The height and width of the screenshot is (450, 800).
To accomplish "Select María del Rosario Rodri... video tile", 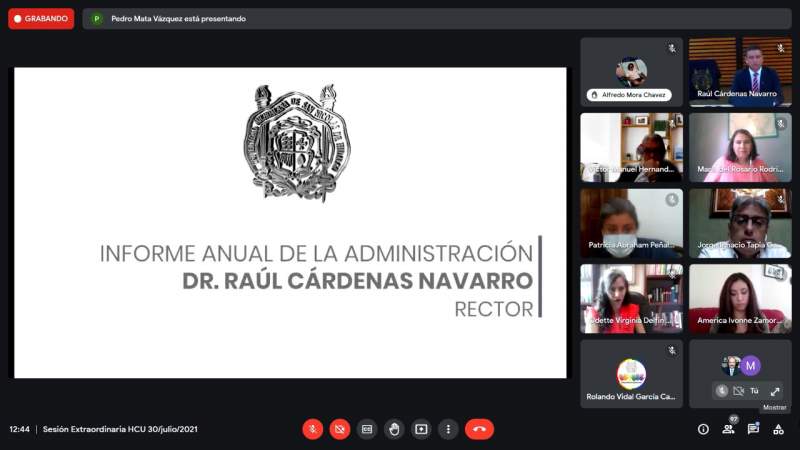I will point(740,147).
